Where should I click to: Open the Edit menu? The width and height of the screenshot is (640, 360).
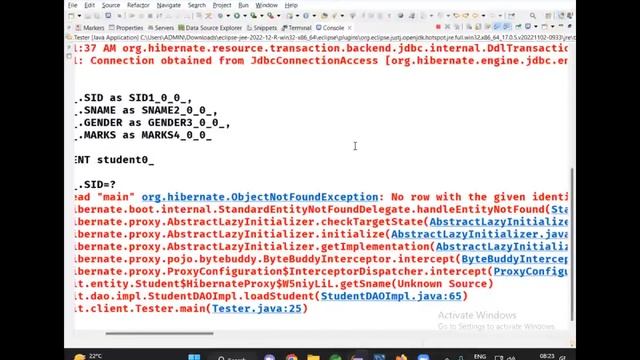point(89,5)
